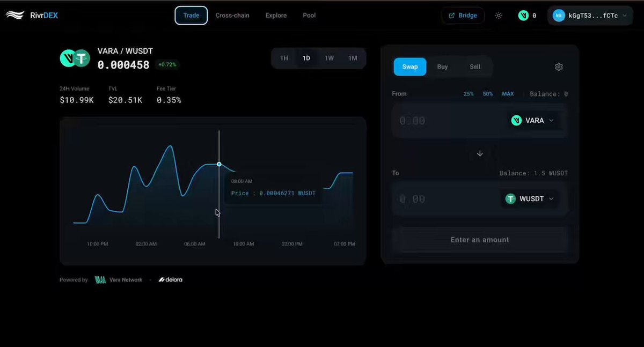Viewport: 644px width, 347px height.
Task: Click the VARA/WUSDT pair token icon
Action: tap(75, 58)
